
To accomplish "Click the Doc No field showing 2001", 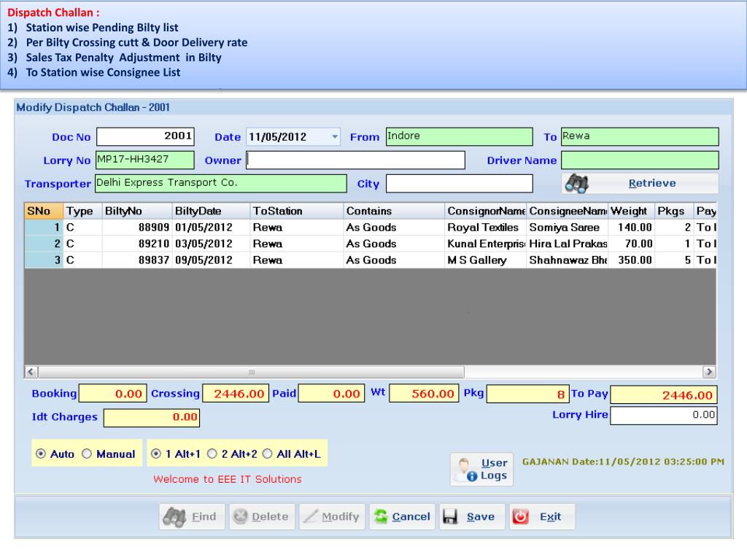I will click(x=145, y=136).
